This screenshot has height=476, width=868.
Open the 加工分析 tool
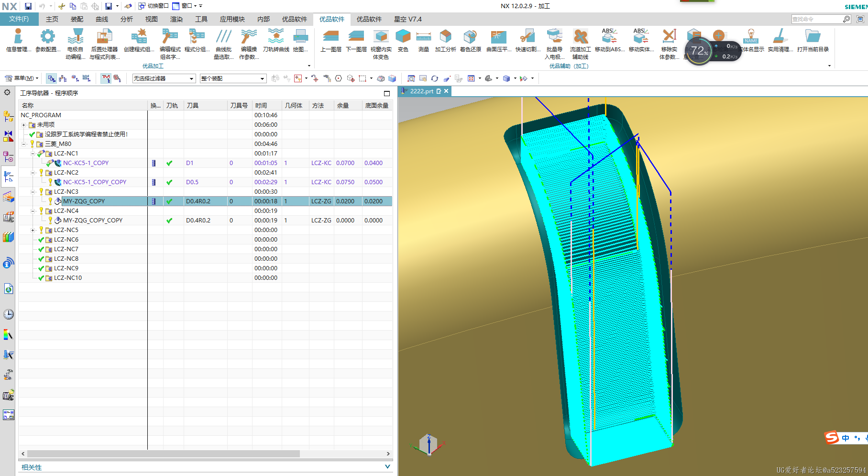click(445, 40)
